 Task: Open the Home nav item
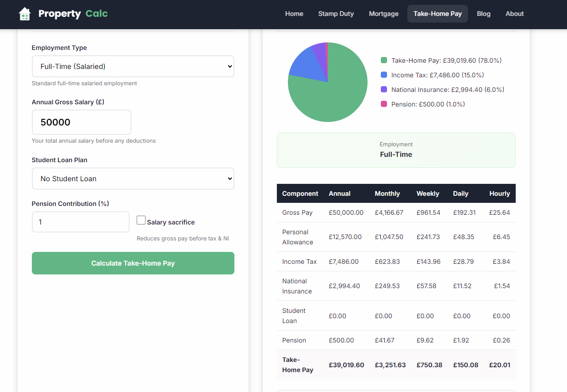click(x=294, y=14)
